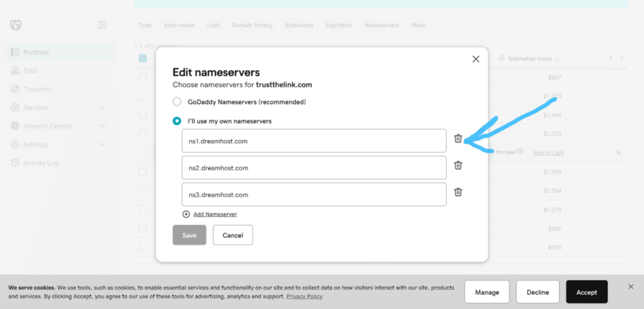This screenshot has height=309, width=644.
Task: Delete the ns3.dreamhost.com nameserver entry
Action: [458, 192]
